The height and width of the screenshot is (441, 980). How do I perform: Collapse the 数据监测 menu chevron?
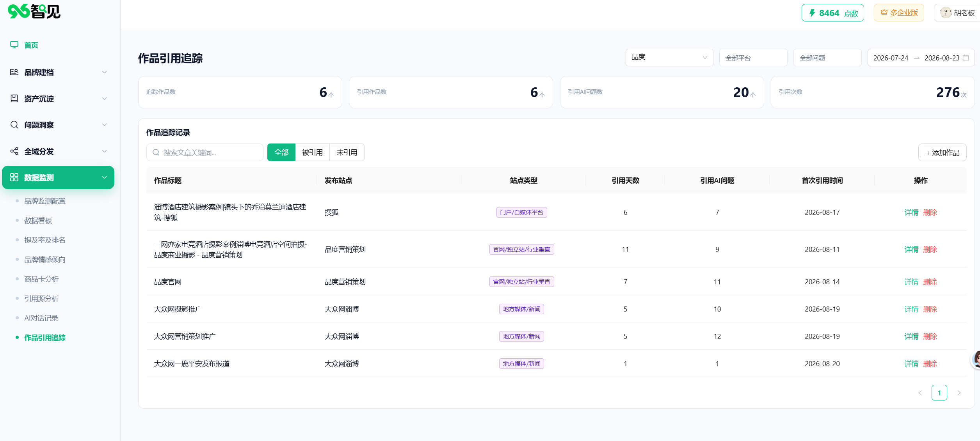[104, 177]
